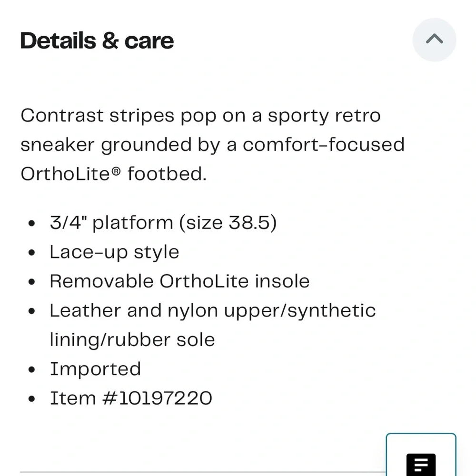Viewport: 476px width, 476px height.
Task: Select the Imported list item
Action: click(x=95, y=369)
